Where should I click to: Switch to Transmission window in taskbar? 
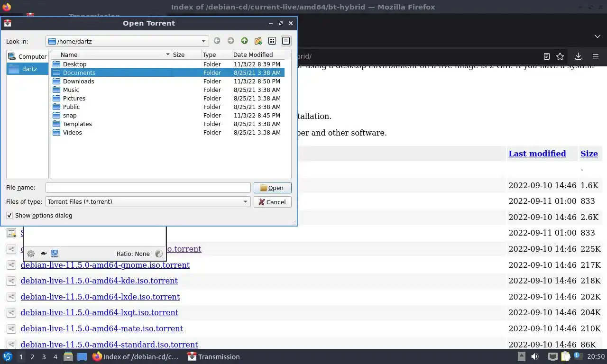[x=214, y=357]
